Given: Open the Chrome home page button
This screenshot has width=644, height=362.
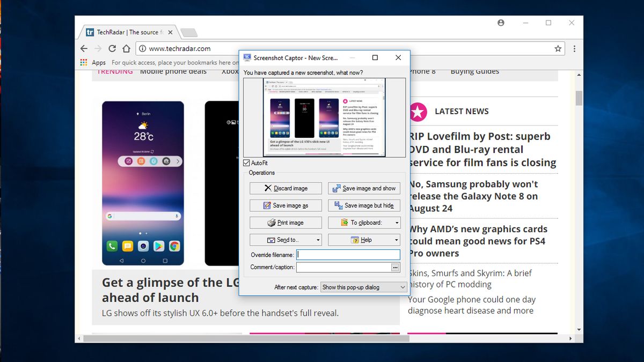Looking at the screenshot, I should (x=126, y=48).
